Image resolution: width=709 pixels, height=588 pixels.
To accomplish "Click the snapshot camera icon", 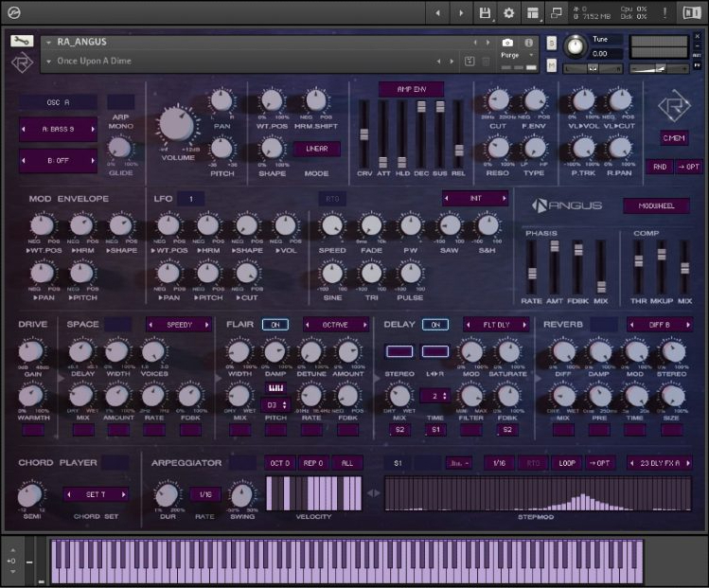I will coord(507,43).
